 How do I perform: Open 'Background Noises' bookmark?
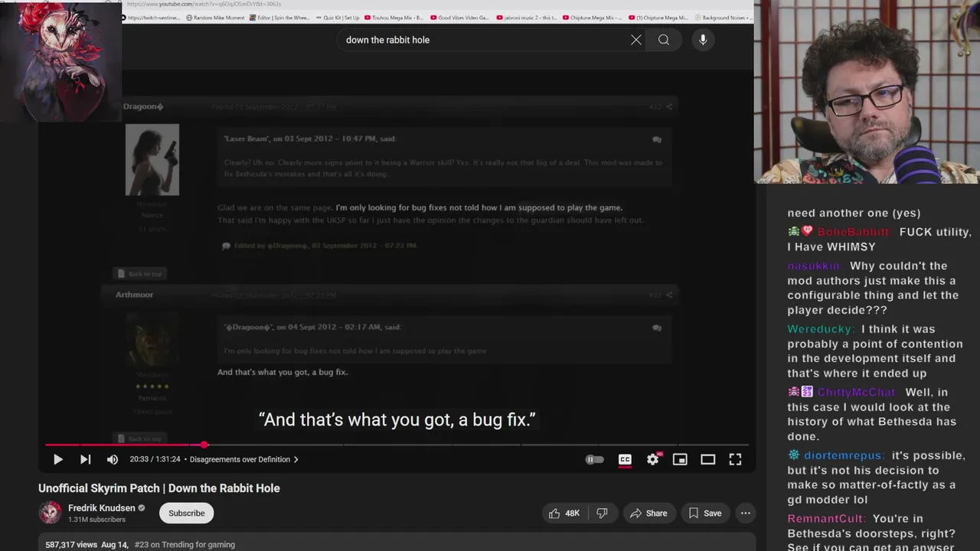pos(724,18)
